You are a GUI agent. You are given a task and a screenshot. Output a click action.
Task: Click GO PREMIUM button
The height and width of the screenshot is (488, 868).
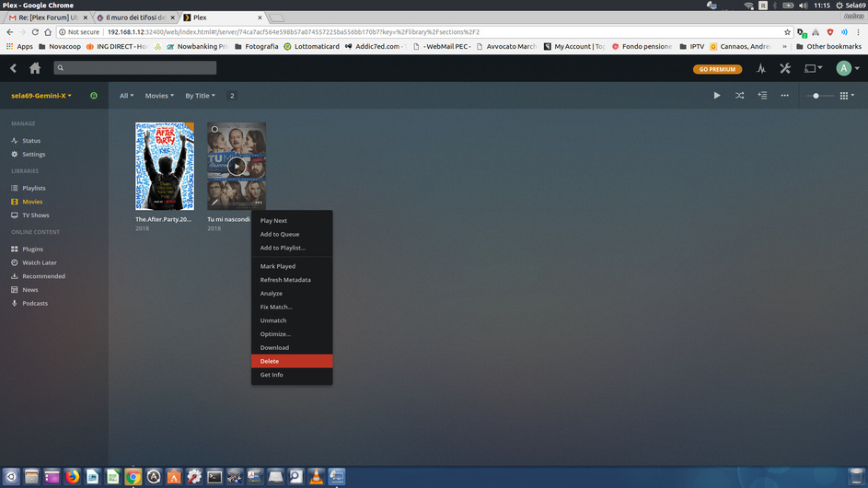coord(717,69)
